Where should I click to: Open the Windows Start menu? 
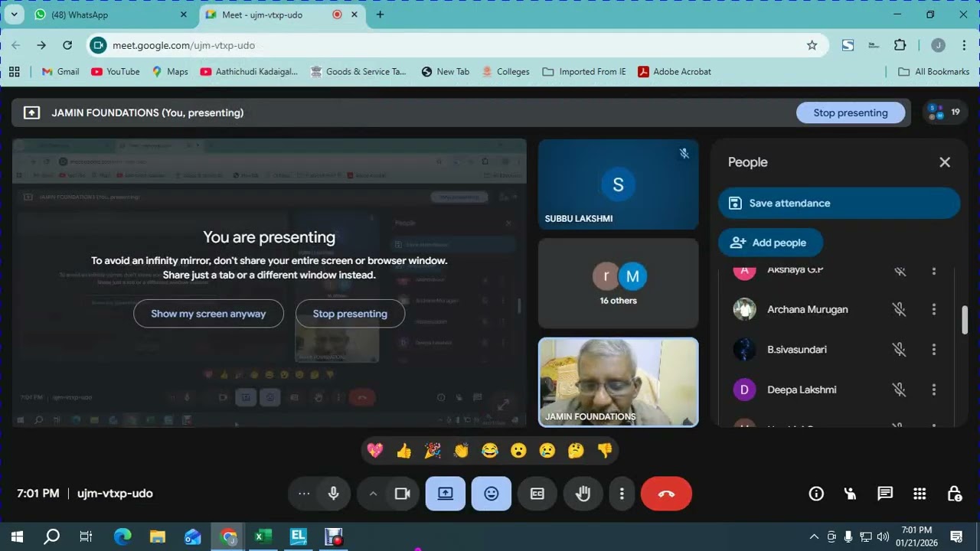(x=17, y=536)
